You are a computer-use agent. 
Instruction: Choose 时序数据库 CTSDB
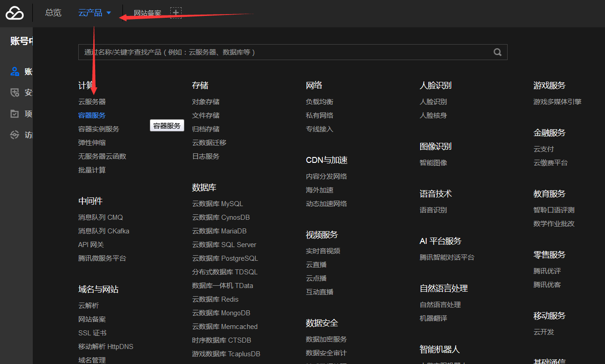tap(222, 340)
